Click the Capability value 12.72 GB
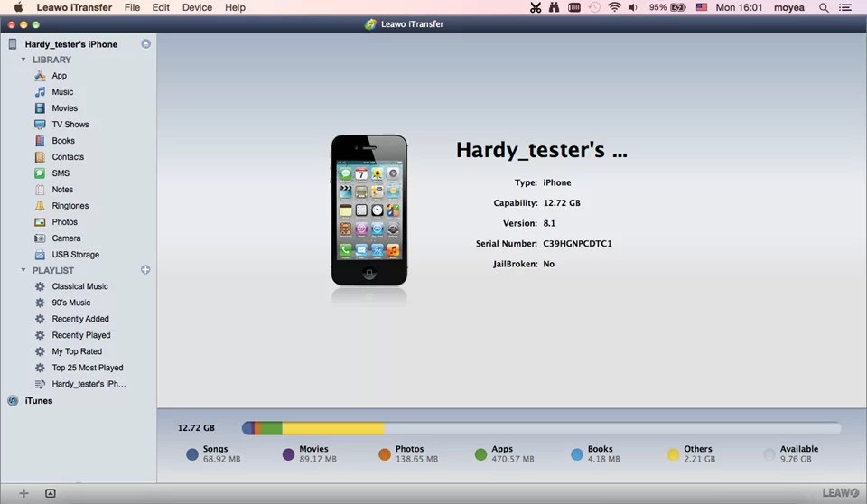Viewport: 867px width, 504px height. pos(562,203)
